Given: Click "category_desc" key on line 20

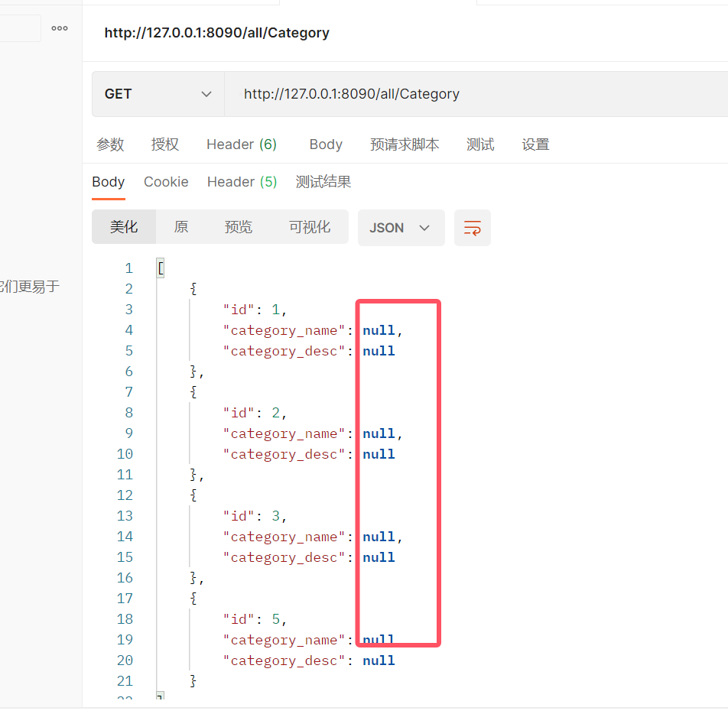Looking at the screenshot, I should coord(284,660).
